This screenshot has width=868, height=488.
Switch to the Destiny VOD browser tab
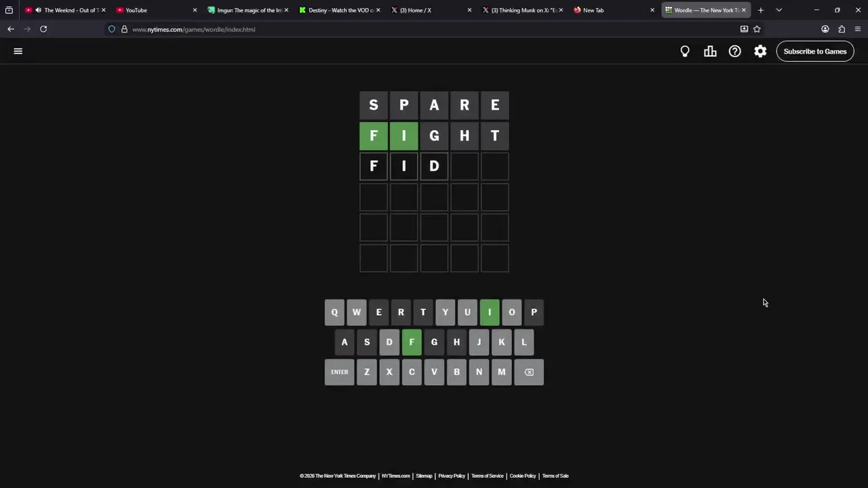point(339,10)
